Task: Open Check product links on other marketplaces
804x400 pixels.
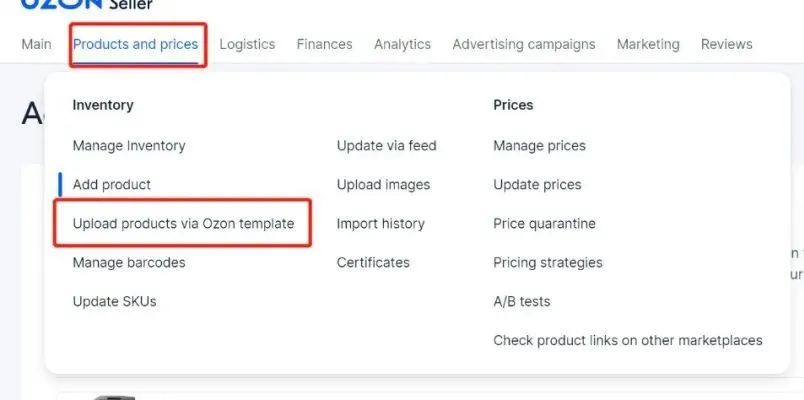Action: tap(627, 341)
